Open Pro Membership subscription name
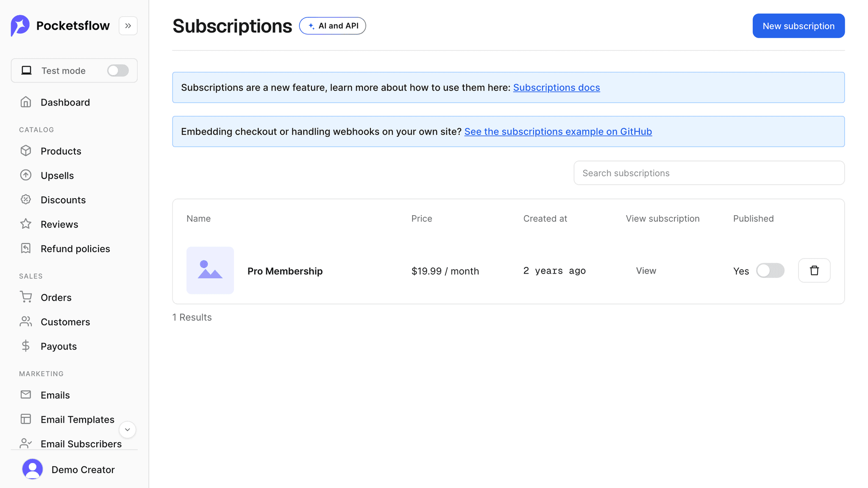868x488 pixels. (285, 271)
